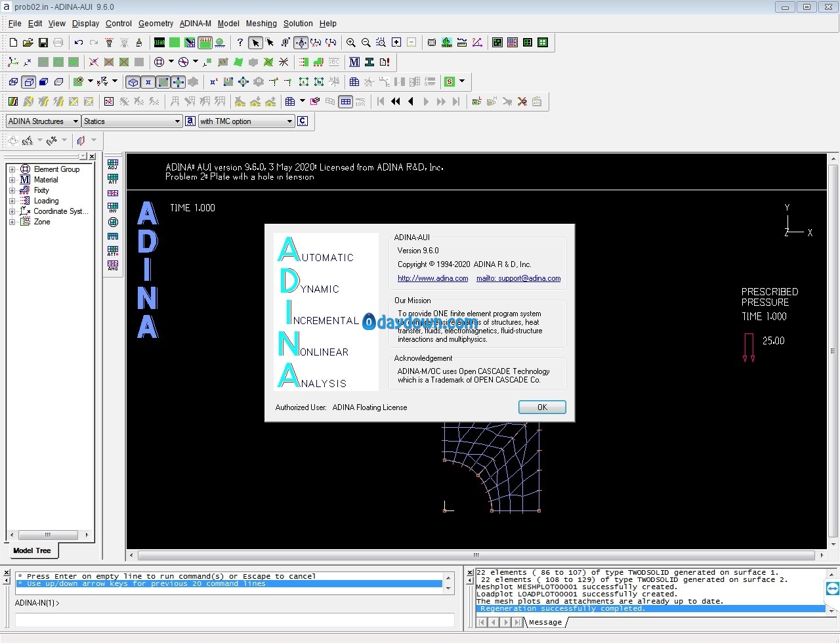The image size is (840, 643).
Task: Open the Manage Materials M icon
Action: pos(354,62)
